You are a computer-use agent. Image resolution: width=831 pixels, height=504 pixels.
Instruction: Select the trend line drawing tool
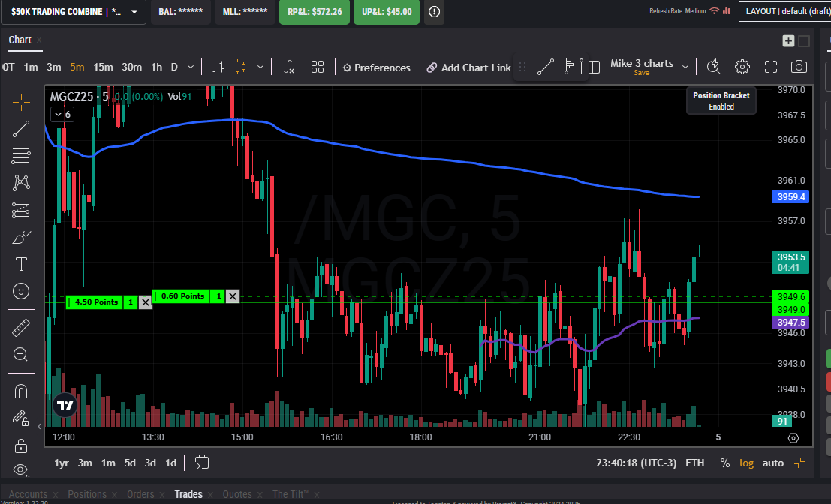click(21, 129)
